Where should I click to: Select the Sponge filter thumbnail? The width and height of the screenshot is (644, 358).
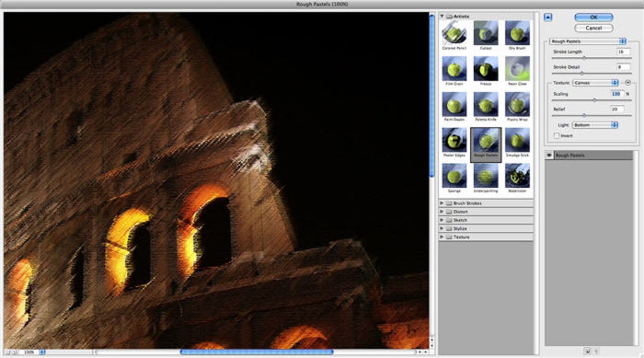tap(454, 176)
